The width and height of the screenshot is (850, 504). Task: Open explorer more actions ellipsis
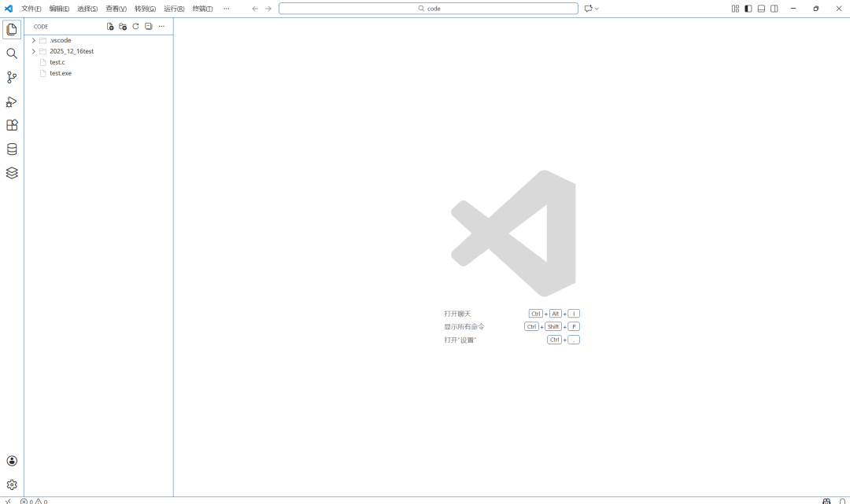point(161,26)
